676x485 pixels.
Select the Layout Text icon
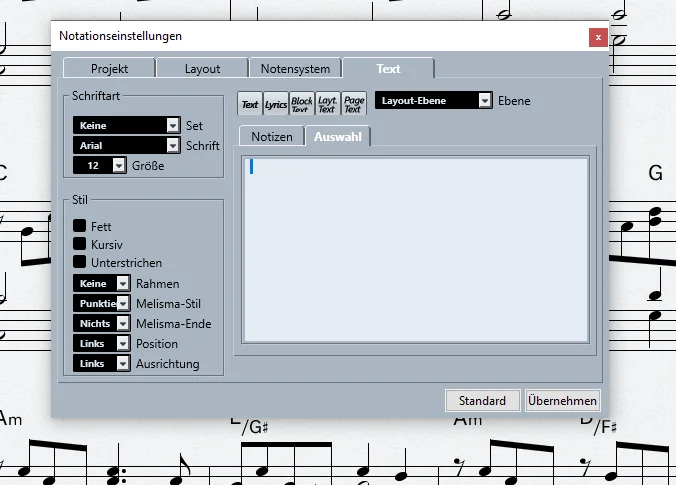(328, 103)
